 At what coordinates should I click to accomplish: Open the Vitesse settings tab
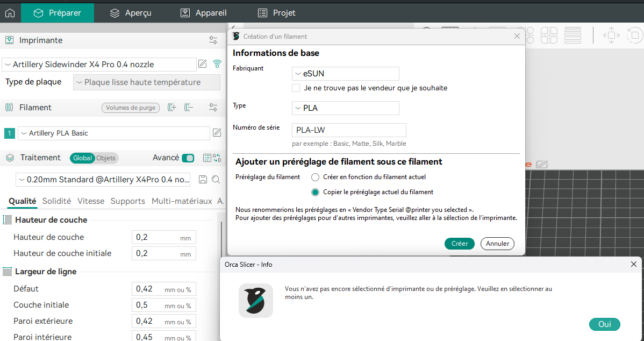[x=91, y=201]
